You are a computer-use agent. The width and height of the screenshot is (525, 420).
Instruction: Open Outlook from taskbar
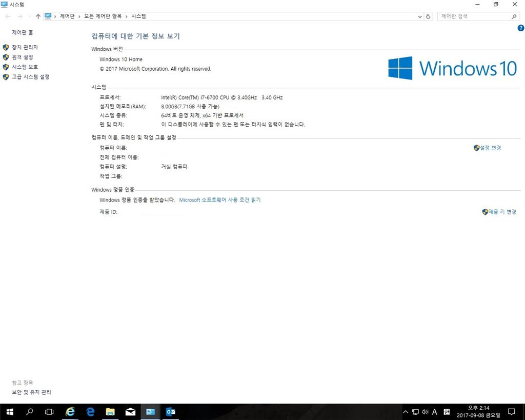click(170, 412)
